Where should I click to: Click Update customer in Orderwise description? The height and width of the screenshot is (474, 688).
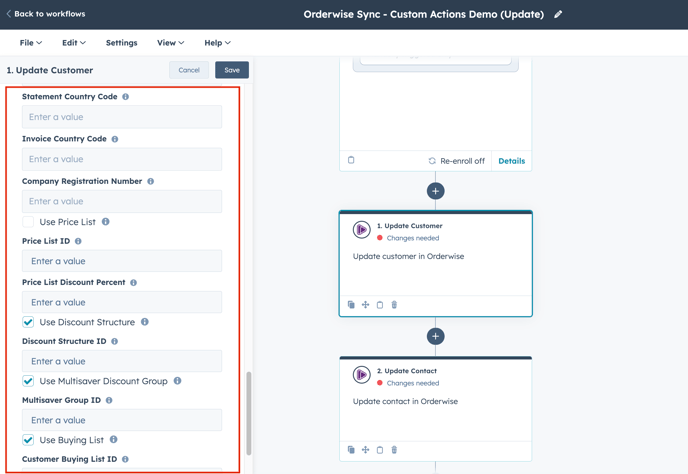(x=408, y=256)
